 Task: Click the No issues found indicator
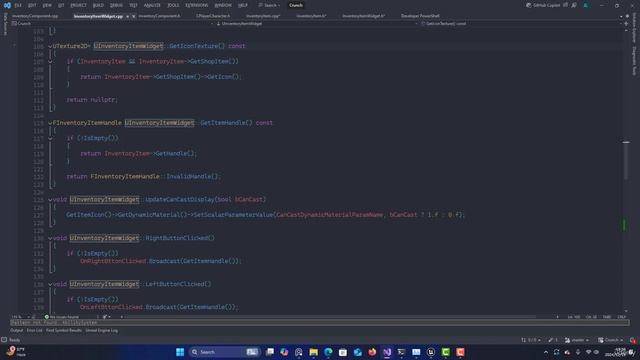[62, 317]
